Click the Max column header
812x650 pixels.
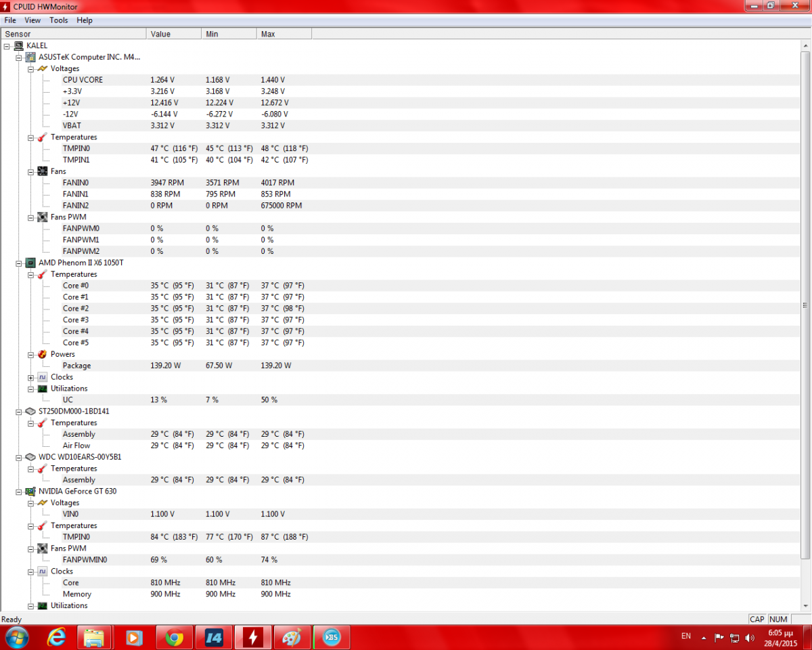click(x=284, y=34)
